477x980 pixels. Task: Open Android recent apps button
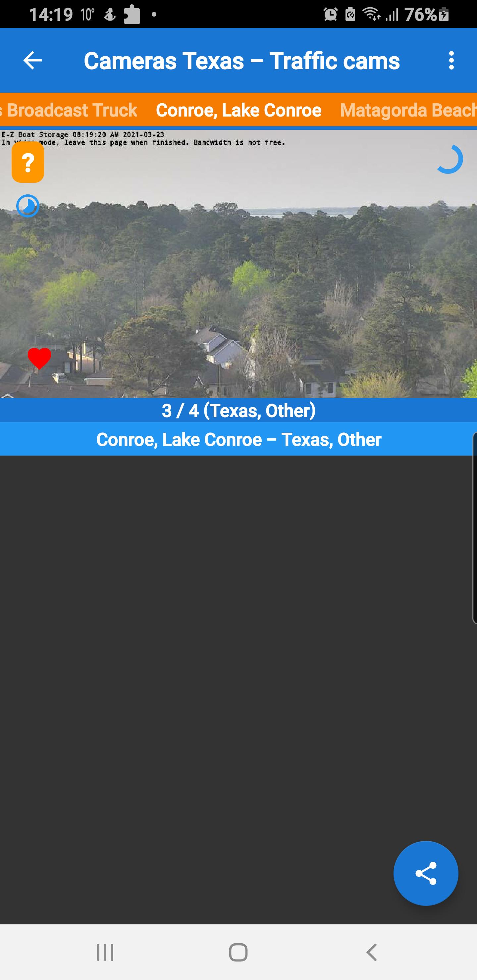pyautogui.click(x=105, y=952)
